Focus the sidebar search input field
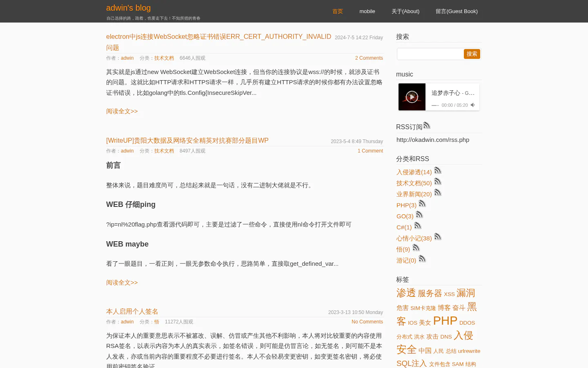This screenshot has height=368, width=588. coord(430,54)
